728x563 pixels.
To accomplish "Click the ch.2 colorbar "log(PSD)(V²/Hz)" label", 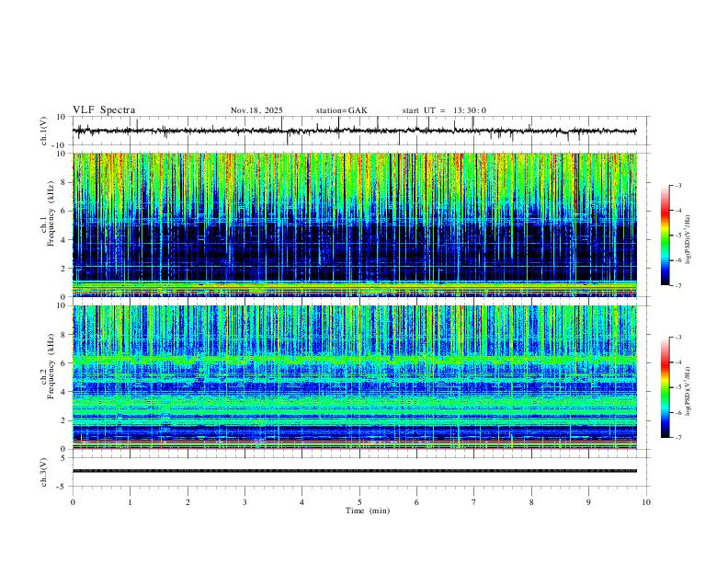I will pyautogui.click(x=688, y=392).
